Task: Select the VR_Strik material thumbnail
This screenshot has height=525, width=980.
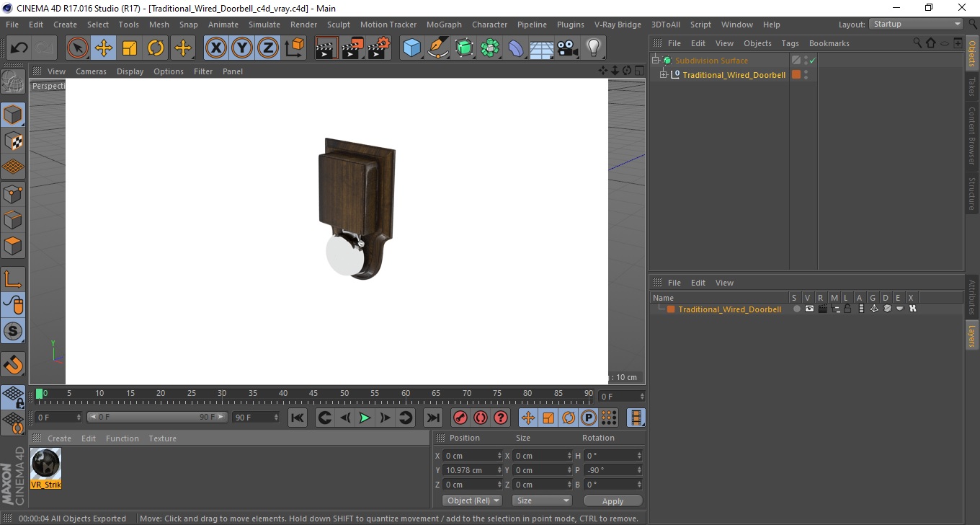Action: coord(46,469)
